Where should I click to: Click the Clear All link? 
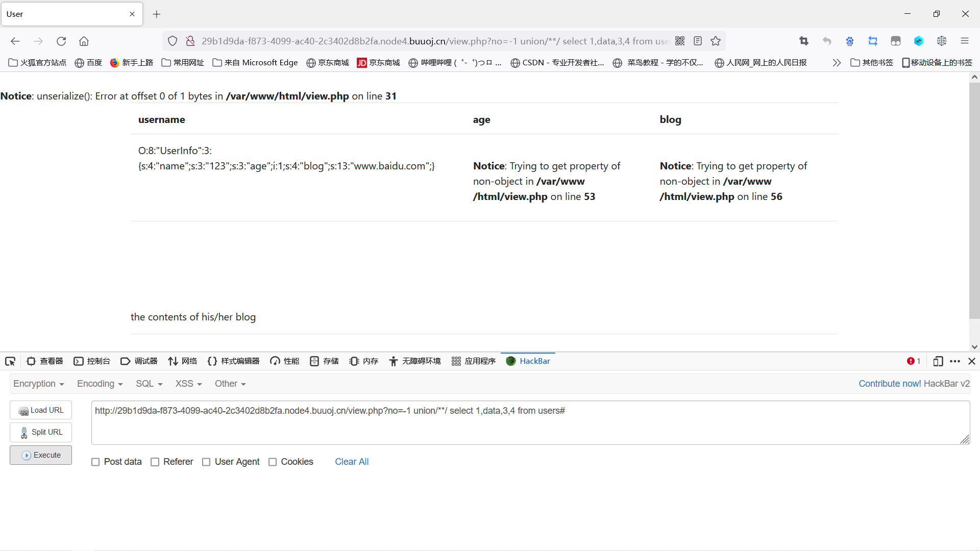coord(352,462)
